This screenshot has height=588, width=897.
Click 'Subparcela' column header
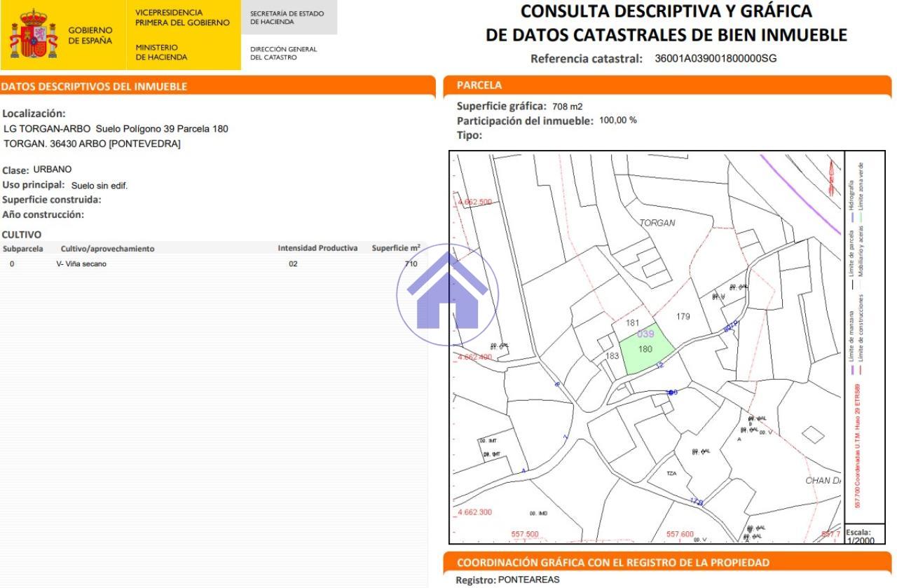(23, 249)
